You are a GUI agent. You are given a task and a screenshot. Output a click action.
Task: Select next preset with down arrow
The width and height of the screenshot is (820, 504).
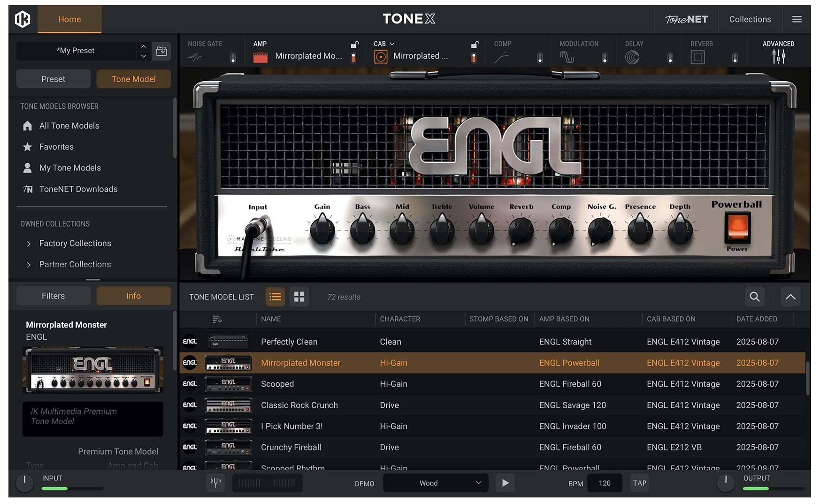point(144,56)
